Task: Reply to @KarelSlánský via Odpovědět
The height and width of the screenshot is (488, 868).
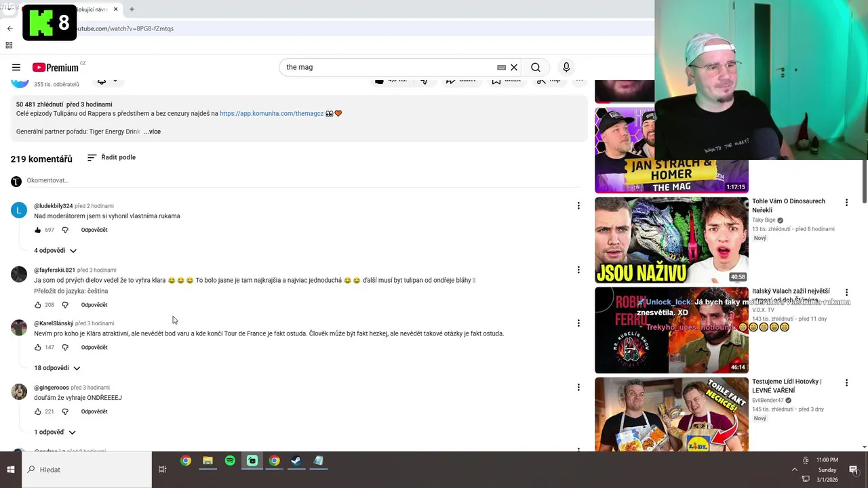Action: click(94, 347)
